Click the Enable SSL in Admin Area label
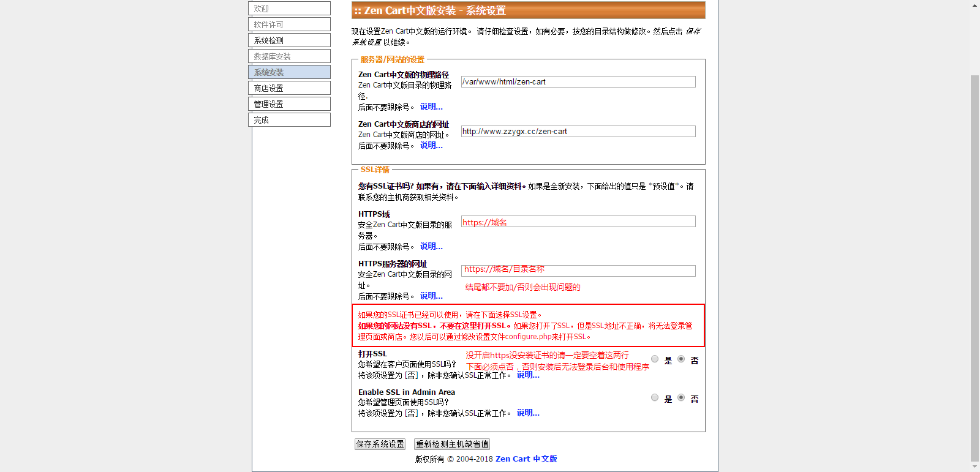The width and height of the screenshot is (980, 472). click(x=407, y=392)
